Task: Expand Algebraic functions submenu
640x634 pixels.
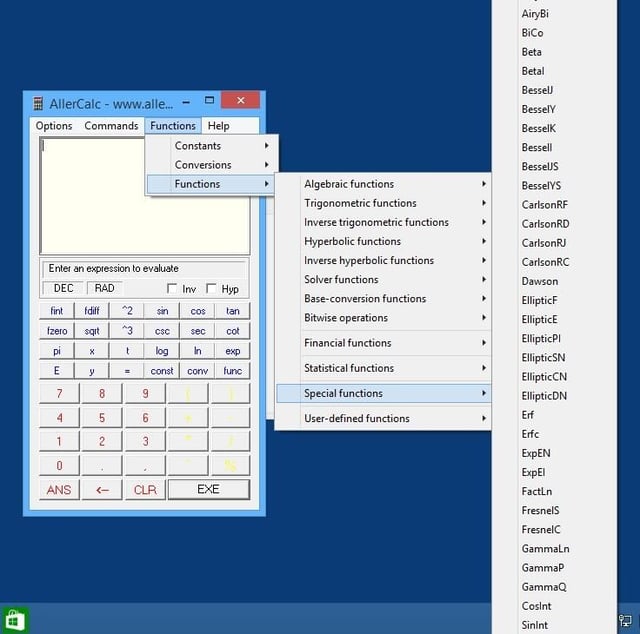Action: coord(383,184)
